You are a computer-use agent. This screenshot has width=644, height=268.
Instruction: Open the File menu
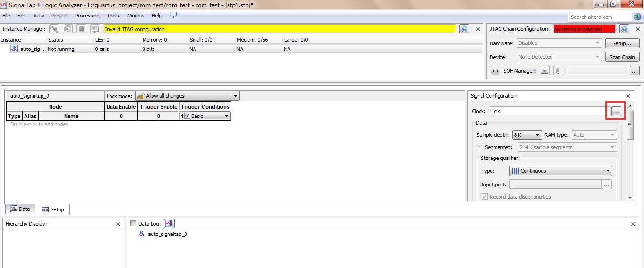[x=6, y=16]
